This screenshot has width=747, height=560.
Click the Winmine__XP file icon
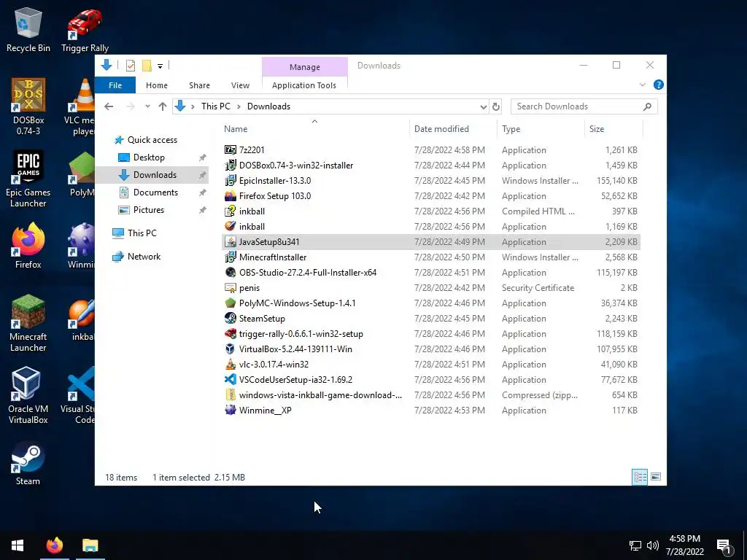230,410
